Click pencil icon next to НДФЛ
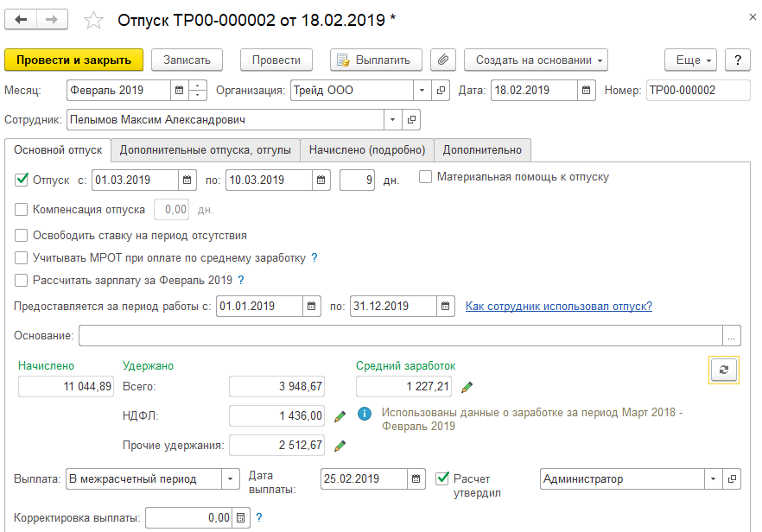 [x=340, y=416]
